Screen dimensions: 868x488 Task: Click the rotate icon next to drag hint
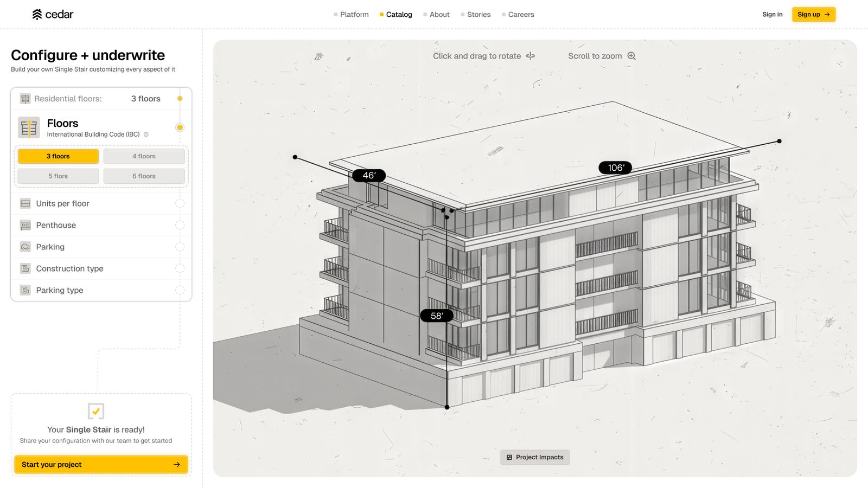coord(530,56)
